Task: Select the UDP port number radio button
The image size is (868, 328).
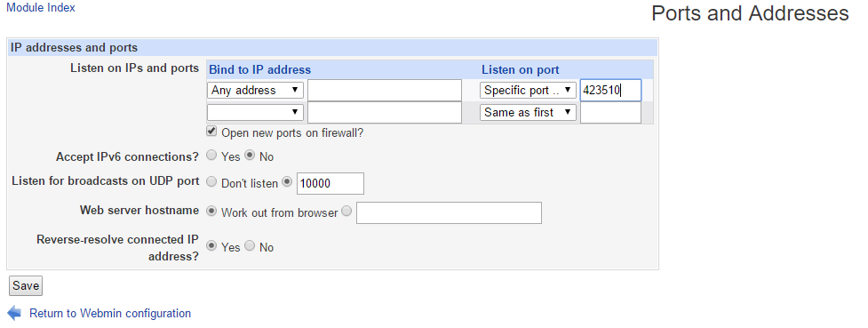Action: (x=287, y=181)
